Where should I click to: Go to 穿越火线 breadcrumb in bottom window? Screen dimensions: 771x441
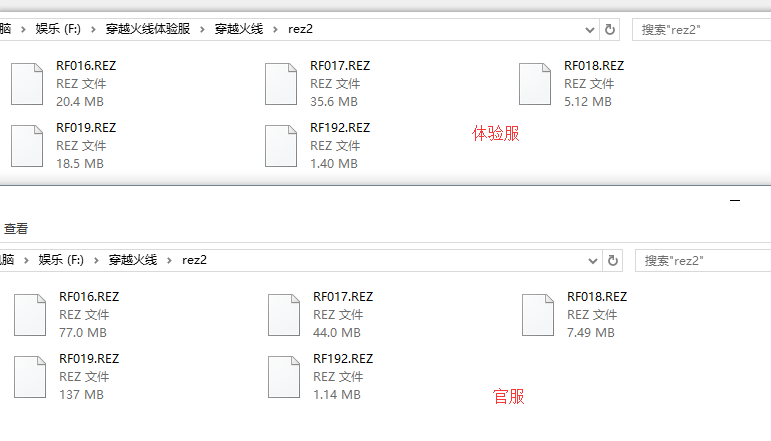[x=133, y=260]
